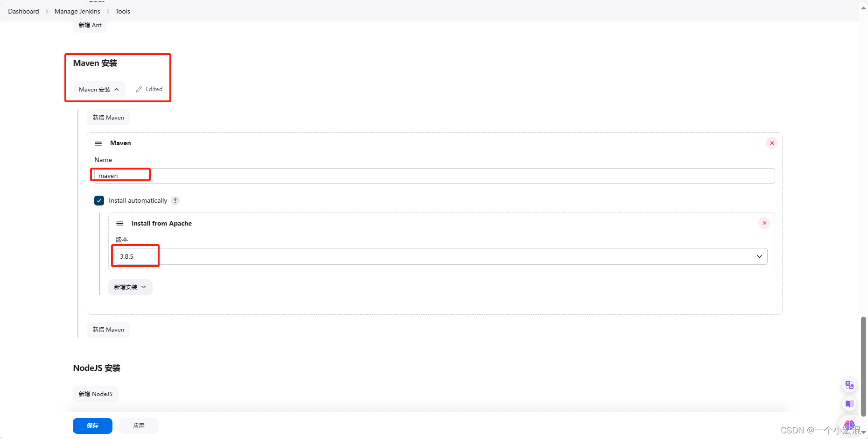Navigate to Dashboard via breadcrumb
Screen dimensions: 868x439
(x=23, y=11)
